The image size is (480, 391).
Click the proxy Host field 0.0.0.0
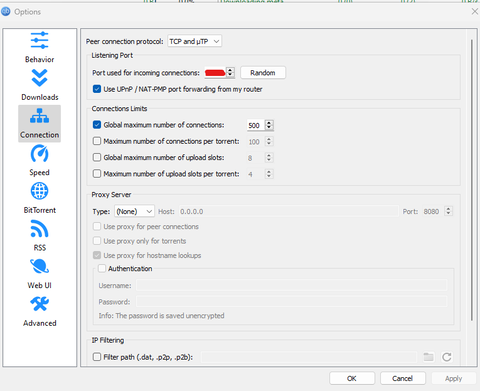click(288, 211)
